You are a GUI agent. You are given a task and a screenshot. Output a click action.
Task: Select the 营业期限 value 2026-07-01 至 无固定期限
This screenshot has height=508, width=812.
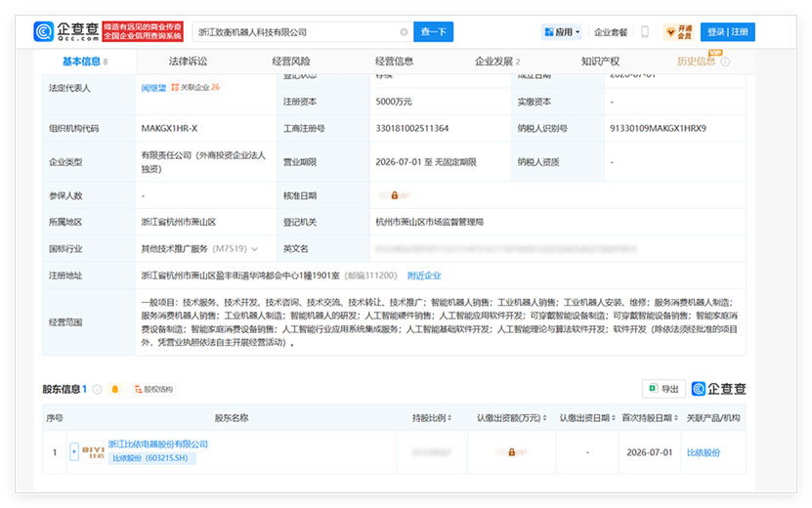point(426,162)
